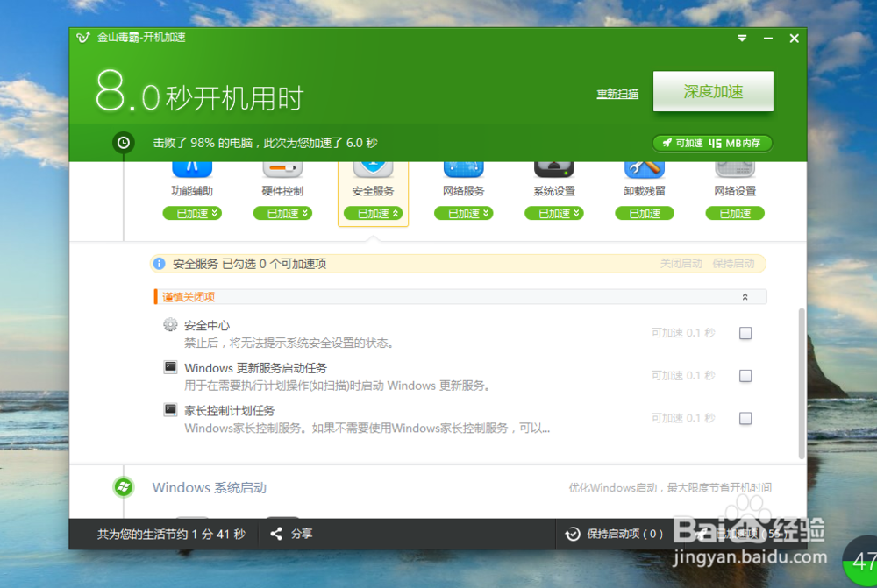Click the 网络服务 category icon
This screenshot has width=877, height=588.
(463, 169)
